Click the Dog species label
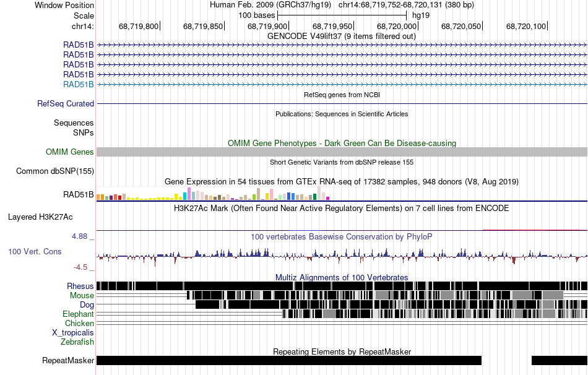 87,304
